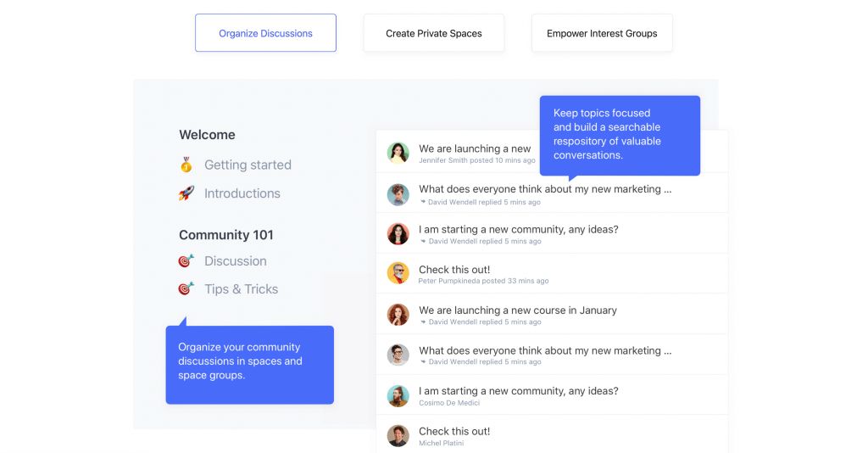Open the Tips & Tricks space
Image resolution: width=868 pixels, height=453 pixels.
[241, 289]
